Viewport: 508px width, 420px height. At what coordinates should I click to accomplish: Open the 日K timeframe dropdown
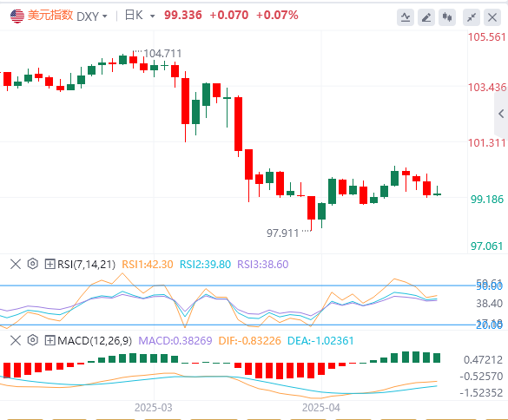[x=140, y=16]
